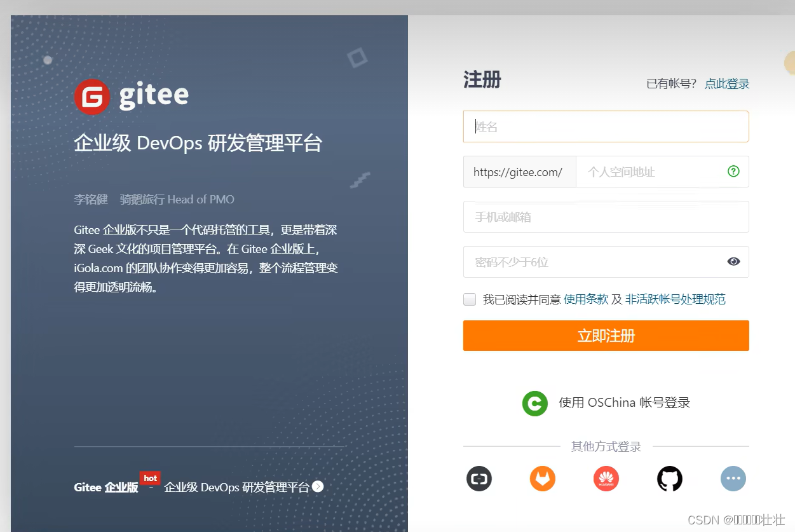The height and width of the screenshot is (532, 795).
Task: Click the red hot badge
Action: click(150, 478)
